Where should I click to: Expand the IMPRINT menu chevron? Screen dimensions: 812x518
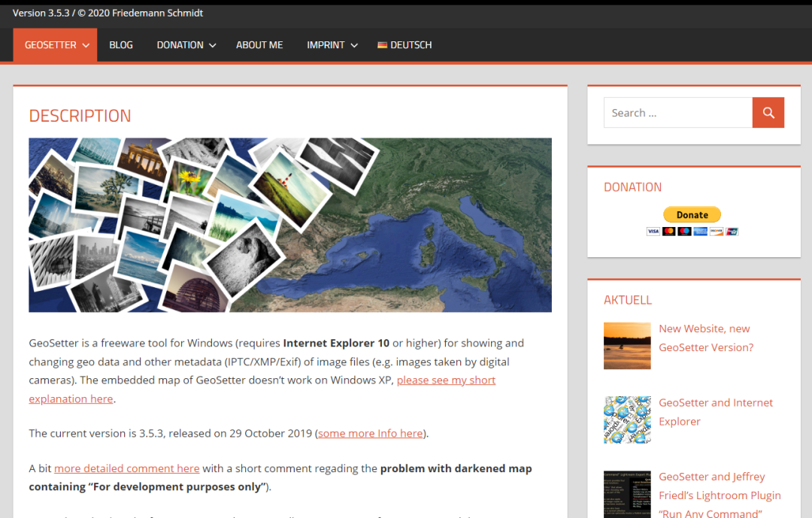click(x=354, y=46)
